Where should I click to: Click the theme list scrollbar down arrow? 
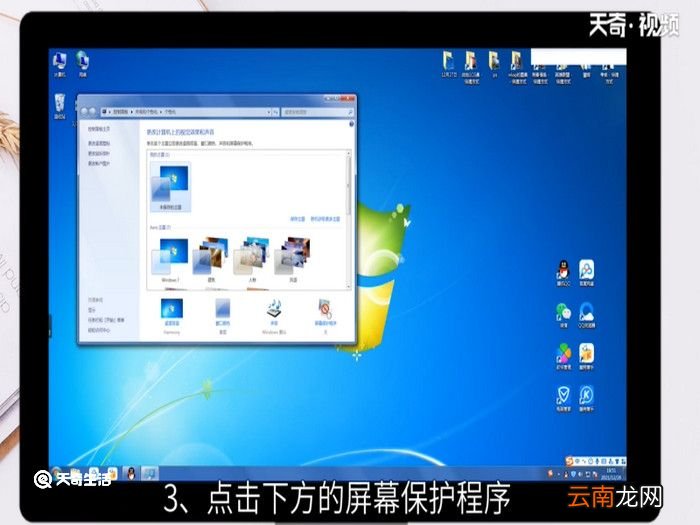coord(349,286)
